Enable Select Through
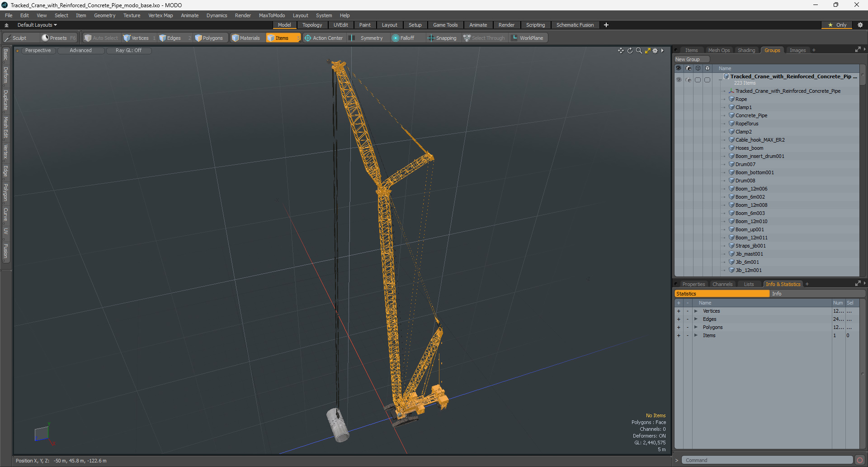This screenshot has height=467, width=868. click(484, 38)
